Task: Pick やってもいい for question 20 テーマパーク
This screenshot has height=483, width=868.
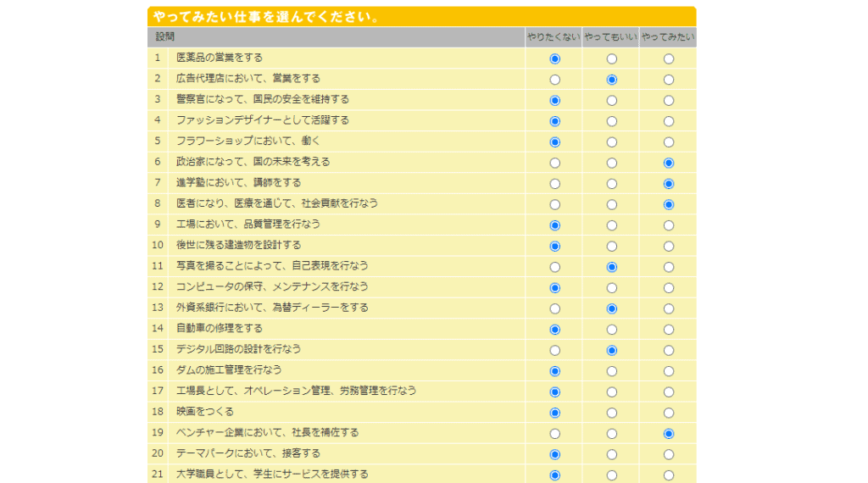Action: tap(611, 454)
